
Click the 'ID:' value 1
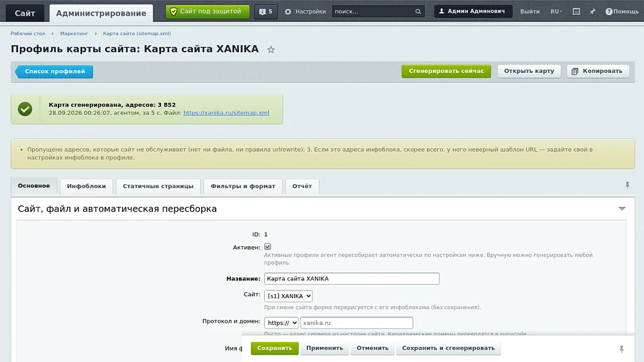(266, 234)
